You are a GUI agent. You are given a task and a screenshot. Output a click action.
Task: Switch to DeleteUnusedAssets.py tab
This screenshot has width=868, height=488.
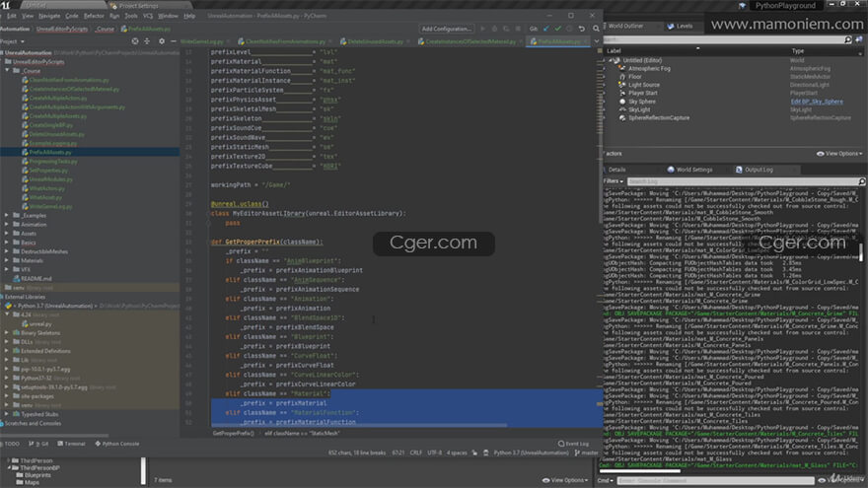point(375,41)
